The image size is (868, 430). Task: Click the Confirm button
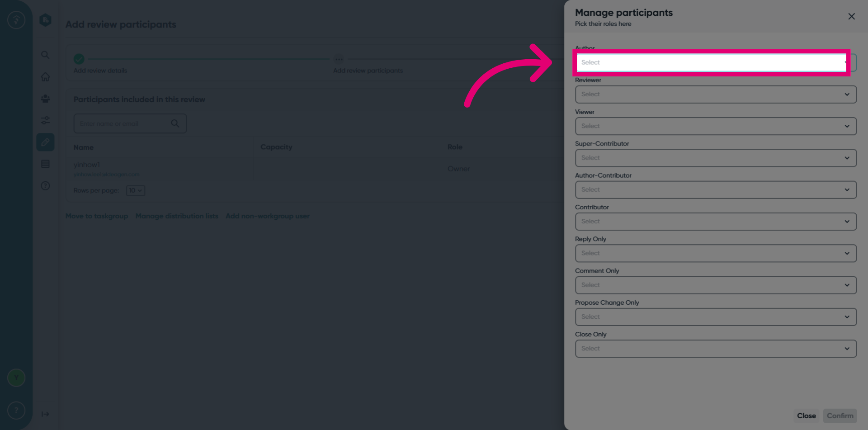tap(840, 416)
